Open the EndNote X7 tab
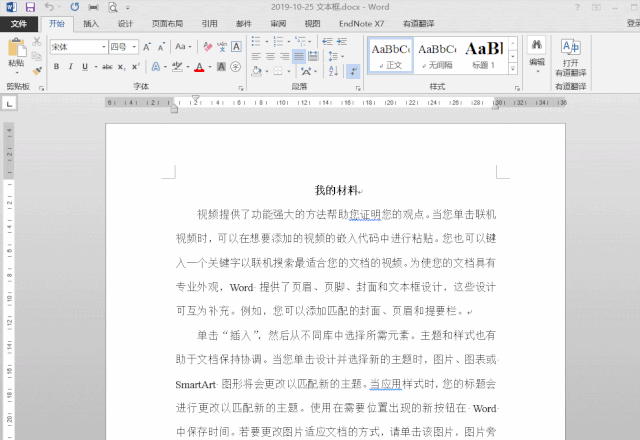640x440 pixels. pyautogui.click(x=362, y=24)
